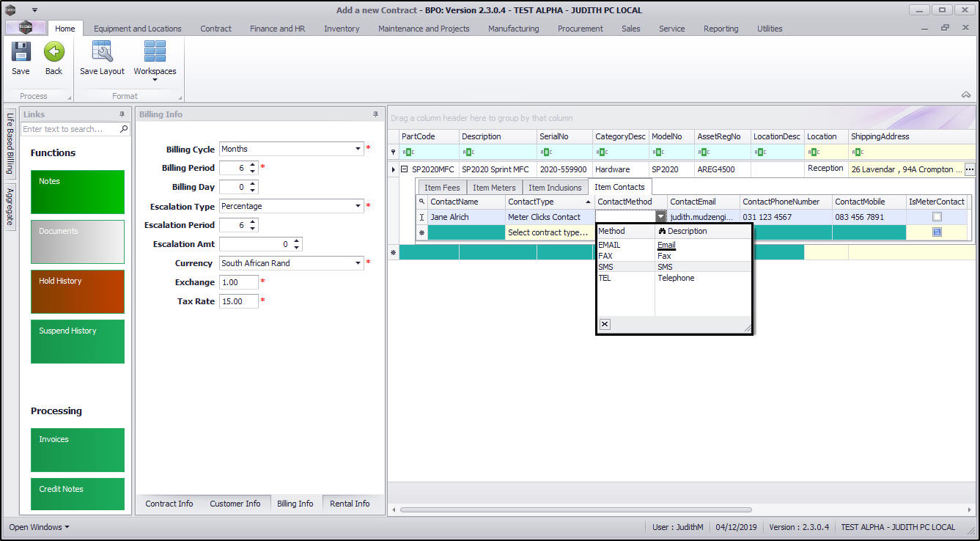Screen dimensions: 980x541
Task: Close the contact method popup with X
Action: (605, 324)
